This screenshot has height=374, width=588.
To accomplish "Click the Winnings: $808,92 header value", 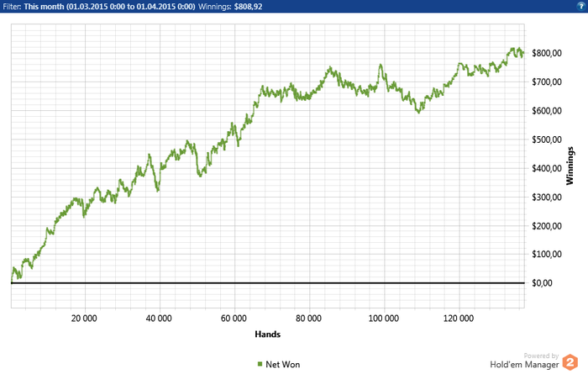I will (230, 7).
